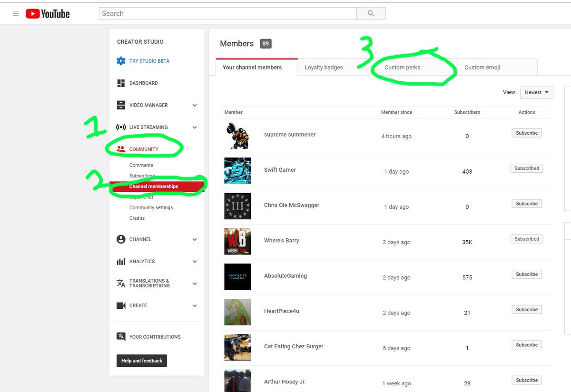This screenshot has width=571, height=392.
Task: Open Your Contributions
Action: 155,337
